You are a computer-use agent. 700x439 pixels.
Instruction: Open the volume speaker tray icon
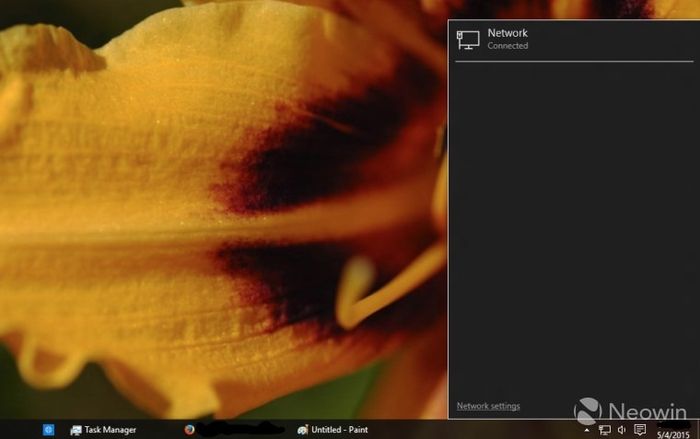click(622, 430)
